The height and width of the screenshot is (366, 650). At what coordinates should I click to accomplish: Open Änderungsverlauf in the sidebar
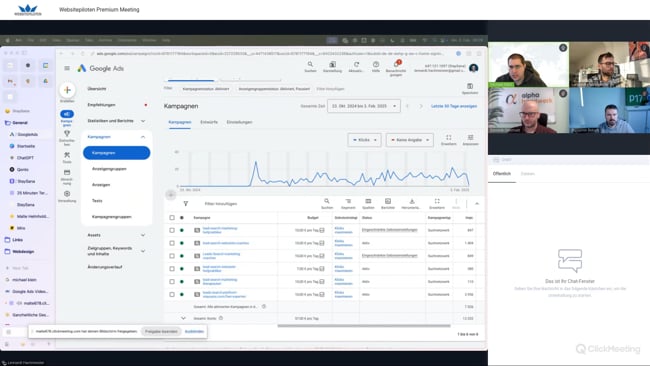pyautogui.click(x=105, y=267)
